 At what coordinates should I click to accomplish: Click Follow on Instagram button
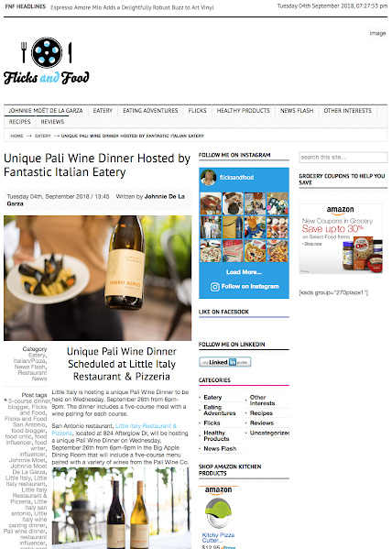tap(245, 287)
